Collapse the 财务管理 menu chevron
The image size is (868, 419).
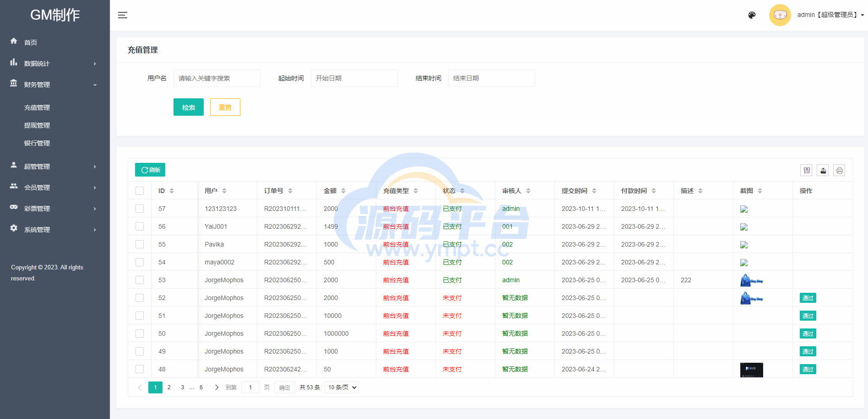tap(95, 85)
